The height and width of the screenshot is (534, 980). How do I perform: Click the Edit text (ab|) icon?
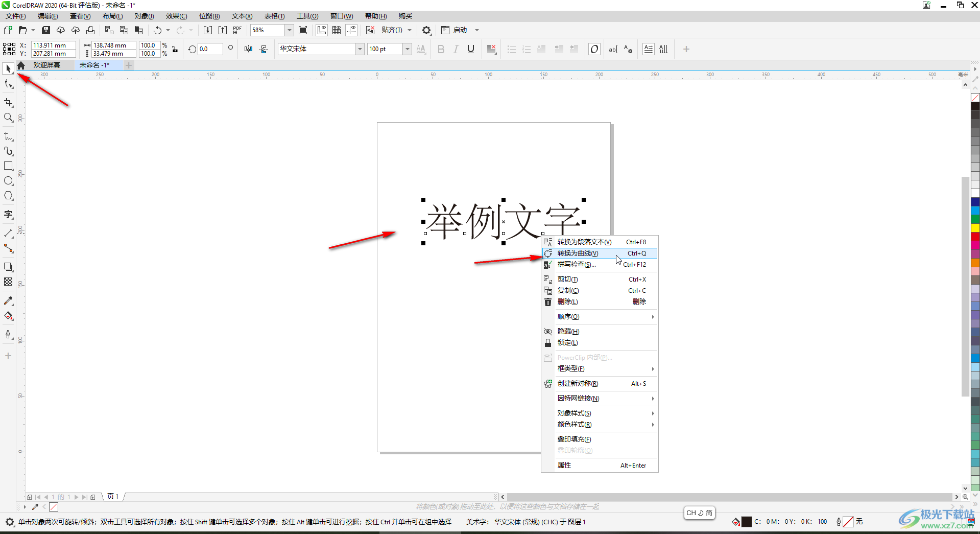click(x=613, y=49)
